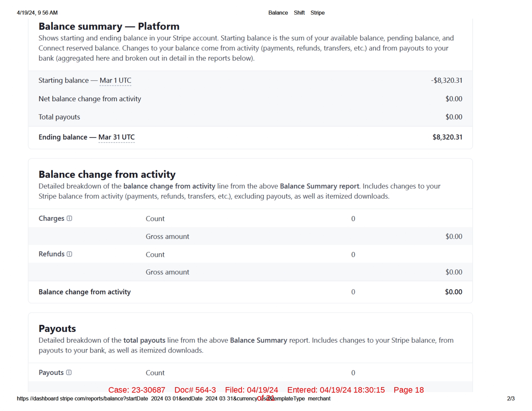Image resolution: width=532 pixels, height=411 pixels.
Task: Click the bold Balance change from activity total
Action: tap(453, 292)
